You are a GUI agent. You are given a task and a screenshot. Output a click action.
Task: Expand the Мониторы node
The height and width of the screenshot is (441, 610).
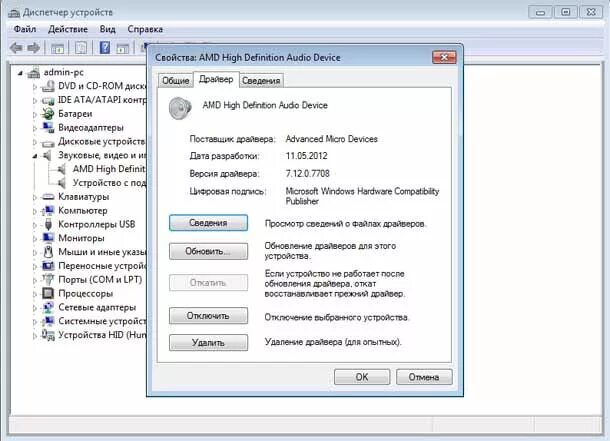[35, 239]
